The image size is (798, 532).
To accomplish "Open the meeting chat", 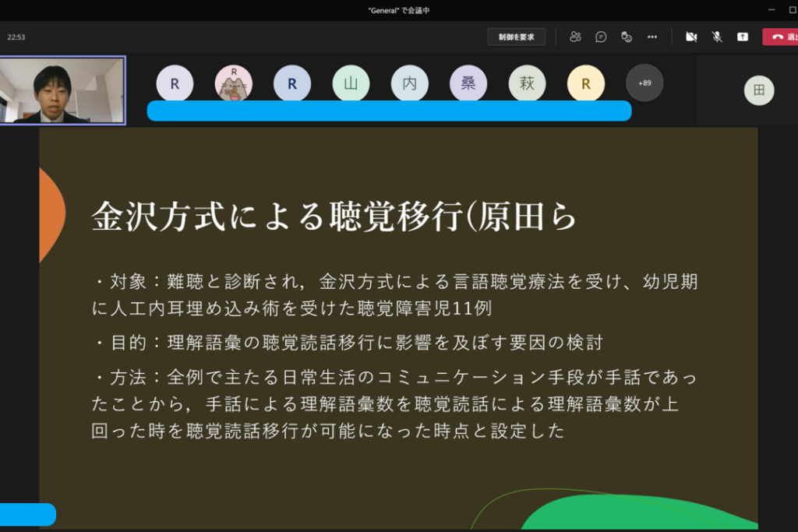I will [x=601, y=37].
